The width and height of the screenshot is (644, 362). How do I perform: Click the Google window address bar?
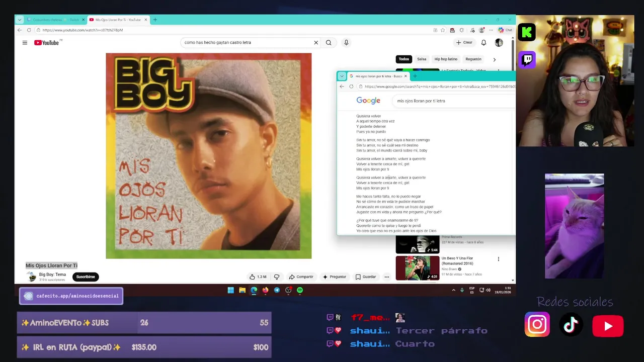(437, 86)
